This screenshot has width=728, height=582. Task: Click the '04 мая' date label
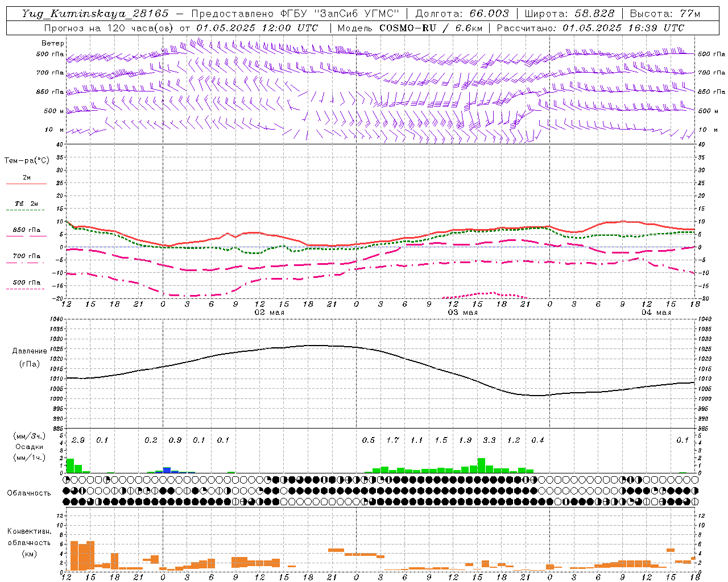click(x=656, y=313)
